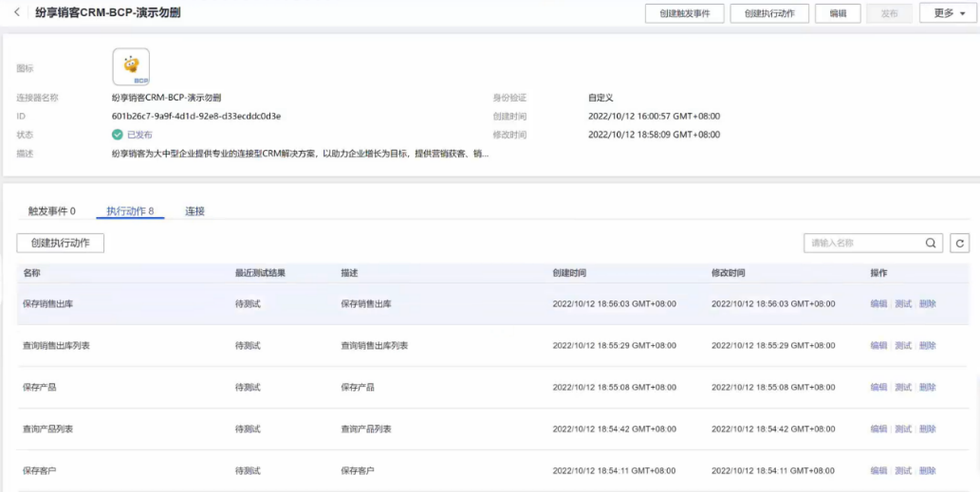Switch to the 触发事件 0 tab
The image size is (980, 492).
click(52, 211)
